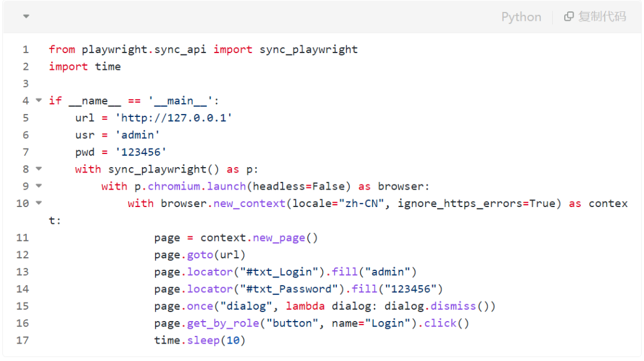Click line number 12
Image resolution: width=644 pixels, height=361 pixels.
[23, 255]
